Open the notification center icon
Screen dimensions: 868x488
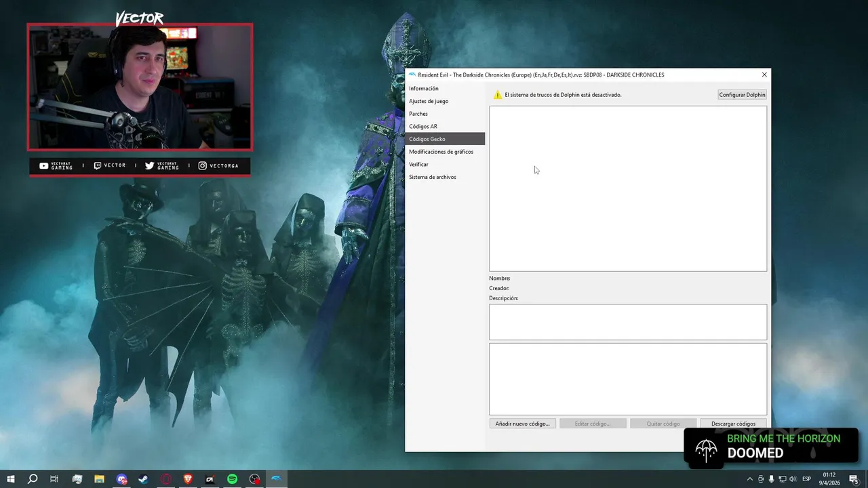pos(854,479)
